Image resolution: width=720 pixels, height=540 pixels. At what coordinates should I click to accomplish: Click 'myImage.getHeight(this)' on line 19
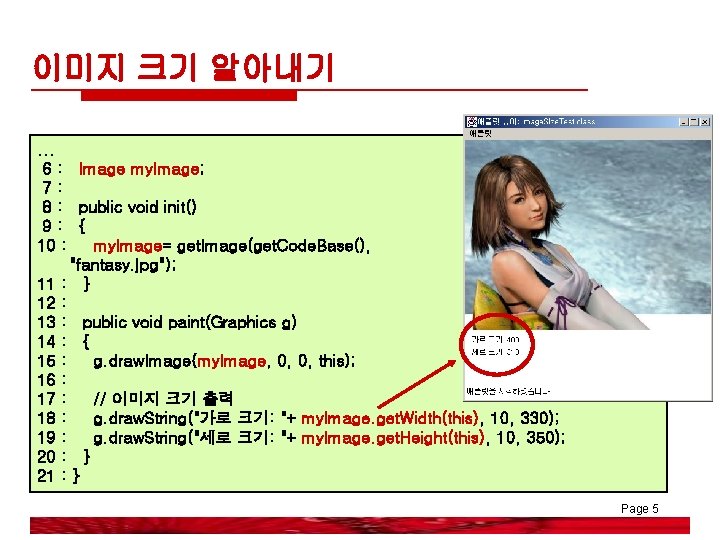[393, 438]
